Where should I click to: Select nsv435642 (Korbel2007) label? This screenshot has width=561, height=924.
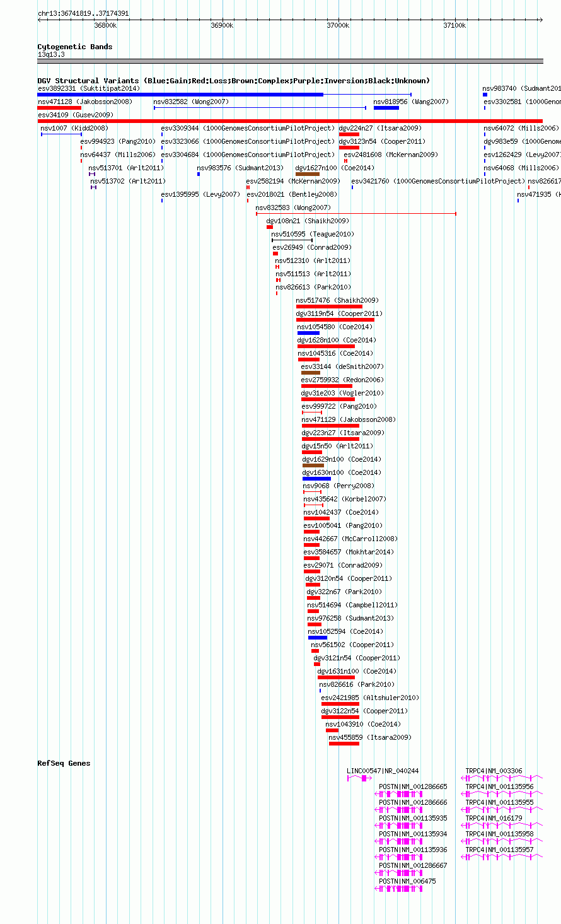pyautogui.click(x=345, y=500)
